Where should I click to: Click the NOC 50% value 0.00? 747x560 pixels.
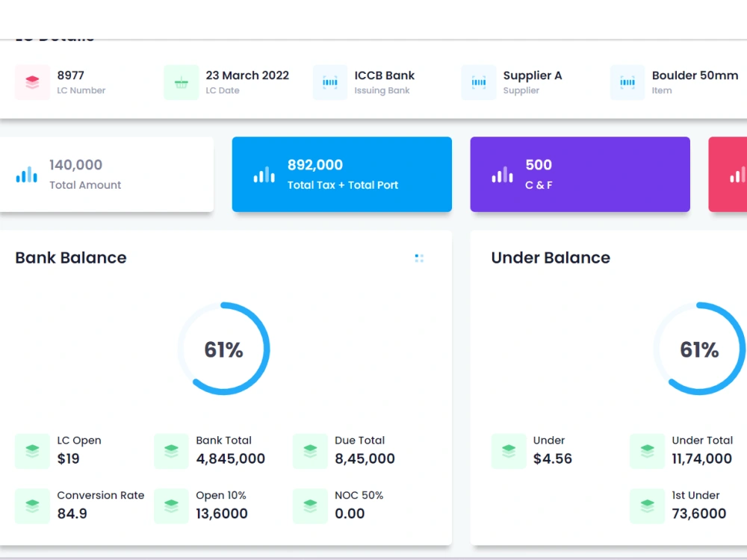point(350,514)
